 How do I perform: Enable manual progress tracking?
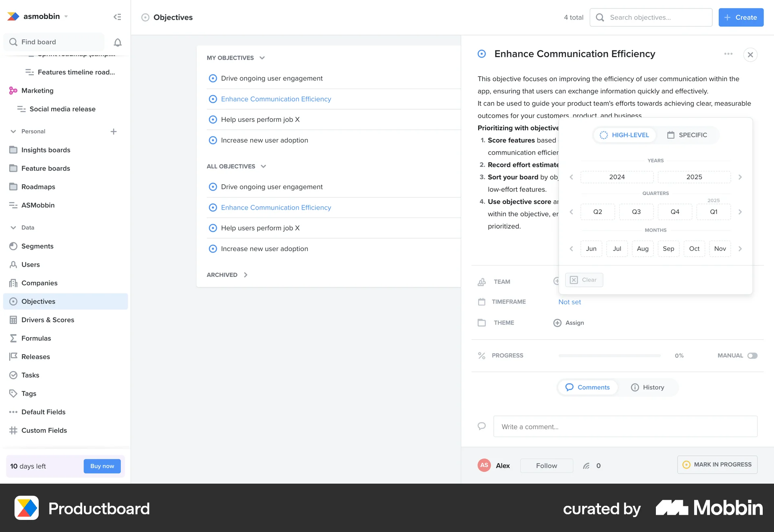click(753, 355)
